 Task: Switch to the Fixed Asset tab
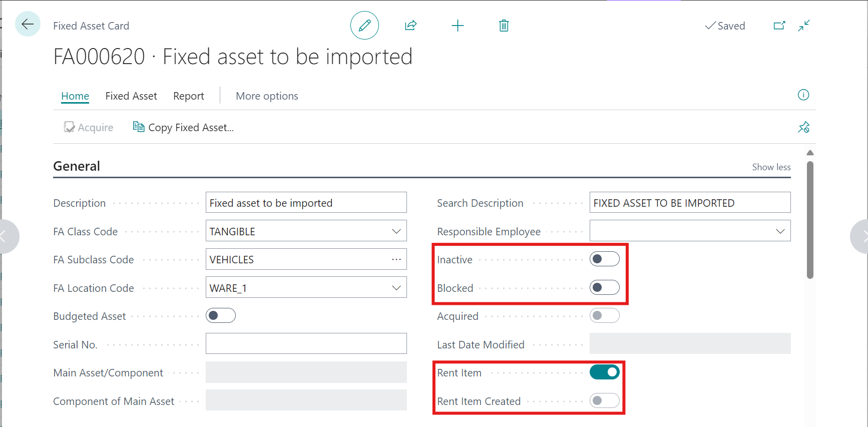pyautogui.click(x=131, y=96)
